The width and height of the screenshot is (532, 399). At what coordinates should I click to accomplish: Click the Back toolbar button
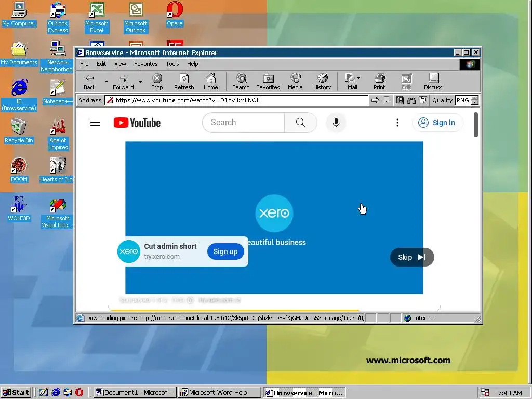(x=89, y=82)
